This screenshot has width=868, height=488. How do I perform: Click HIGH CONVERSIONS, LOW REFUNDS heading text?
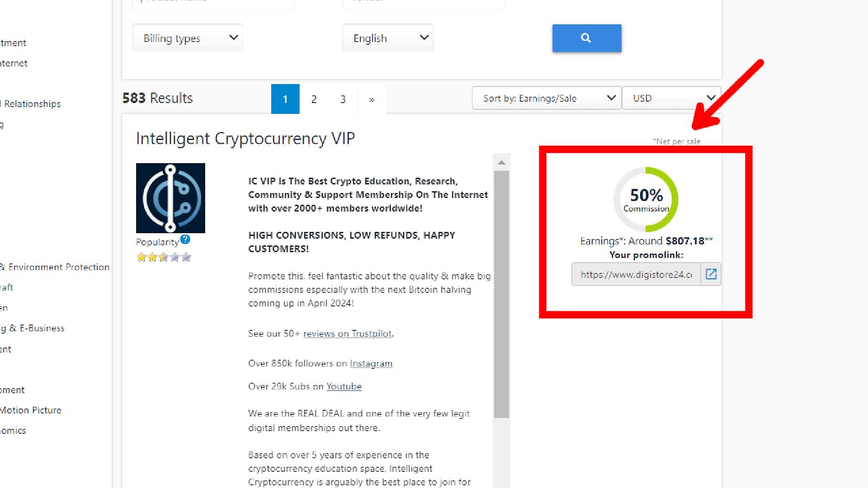(x=352, y=242)
